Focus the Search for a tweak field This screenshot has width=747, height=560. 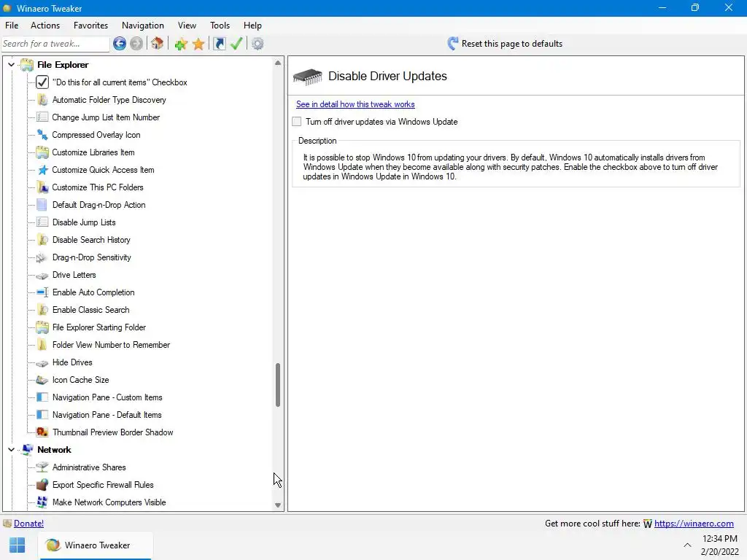(55, 44)
